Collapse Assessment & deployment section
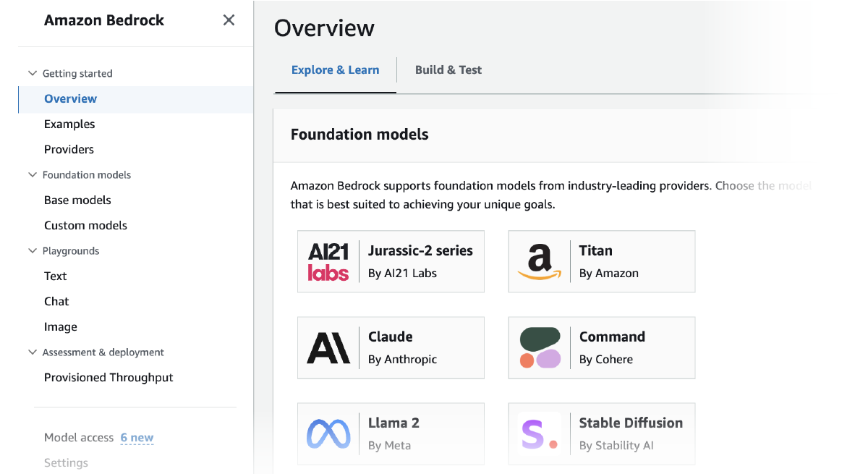This screenshot has height=474, width=868. click(32, 352)
